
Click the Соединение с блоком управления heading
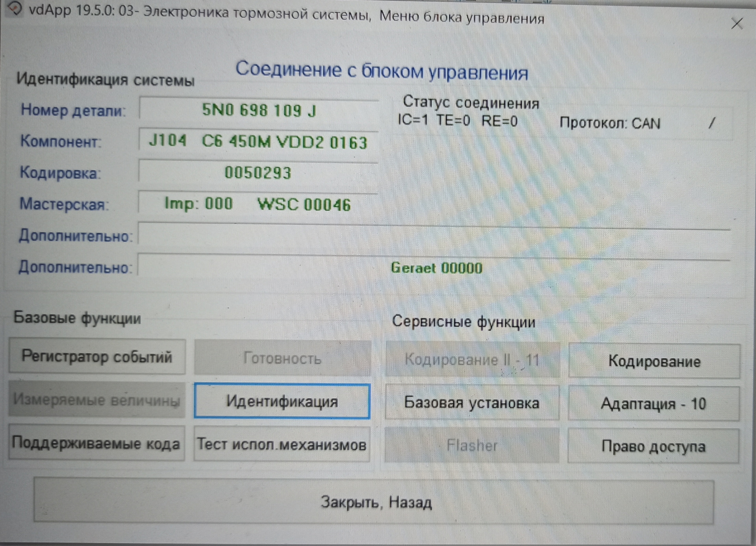[382, 71]
